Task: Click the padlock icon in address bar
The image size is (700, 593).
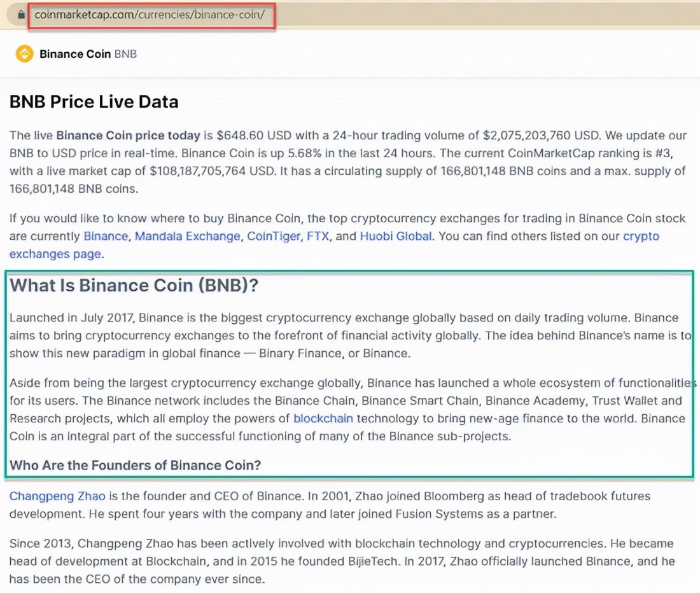Action: 21,15
